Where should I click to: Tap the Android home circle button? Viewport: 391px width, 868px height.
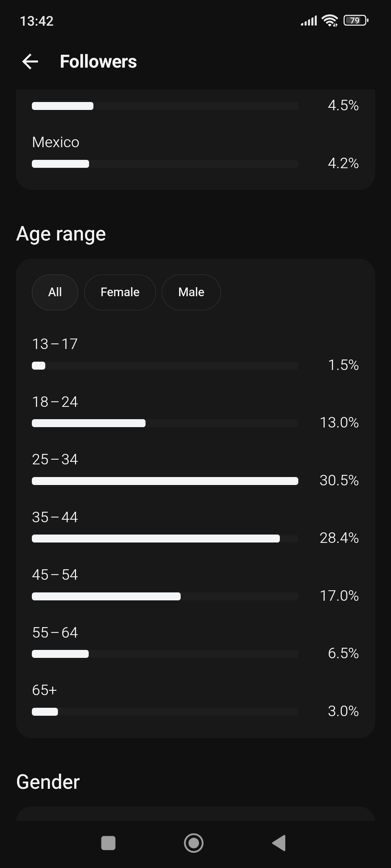[194, 843]
